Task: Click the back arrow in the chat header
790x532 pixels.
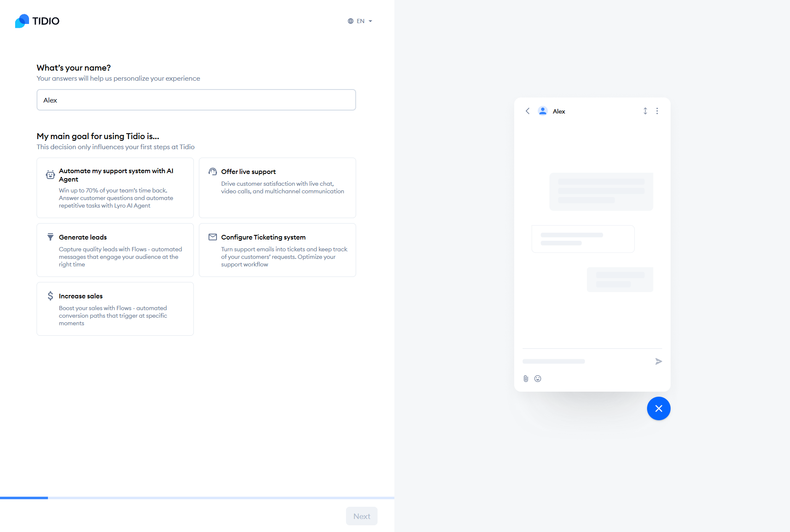Action: point(528,111)
